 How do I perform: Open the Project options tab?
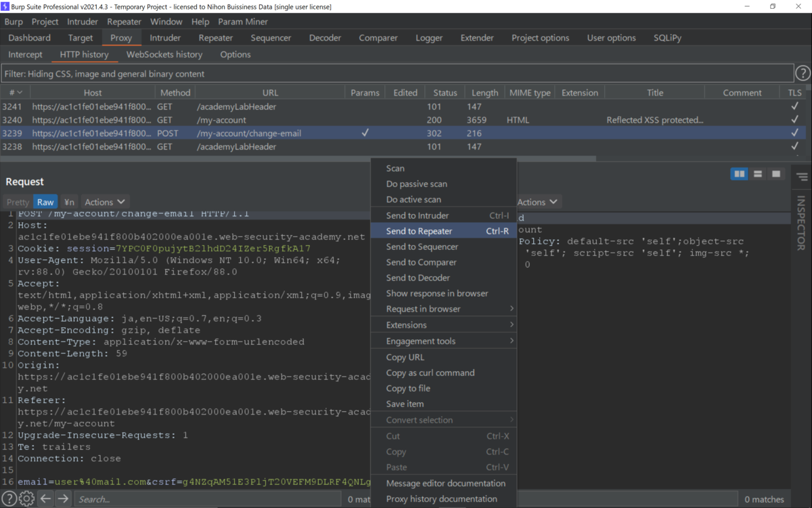tap(540, 38)
